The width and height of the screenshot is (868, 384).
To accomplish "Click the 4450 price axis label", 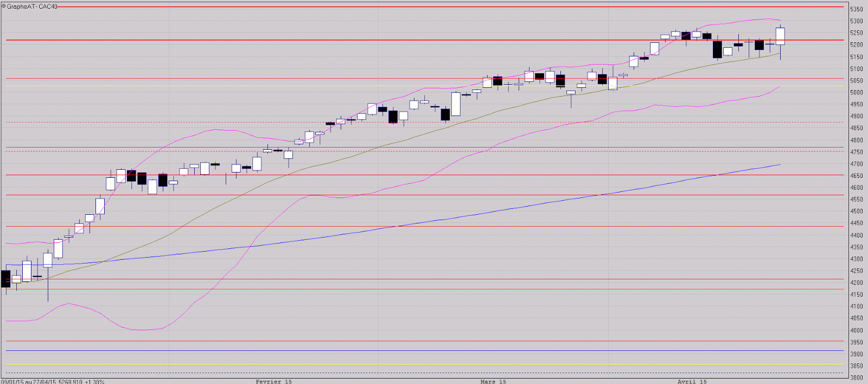I will coord(856,223).
